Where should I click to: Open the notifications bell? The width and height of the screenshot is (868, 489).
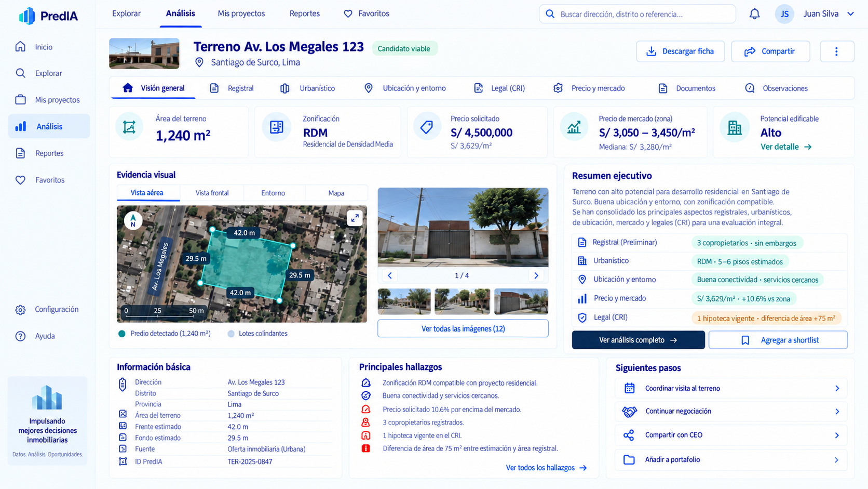click(x=754, y=14)
